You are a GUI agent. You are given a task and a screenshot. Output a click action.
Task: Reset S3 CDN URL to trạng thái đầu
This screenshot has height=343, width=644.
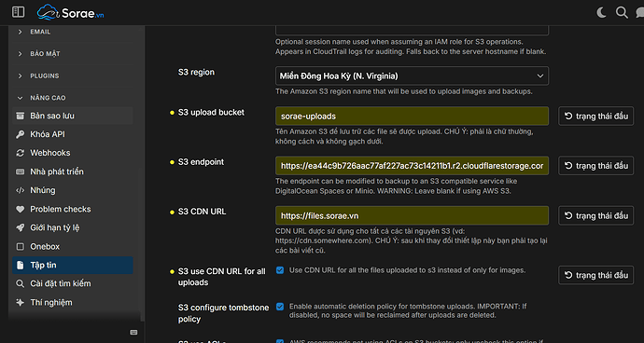point(596,216)
